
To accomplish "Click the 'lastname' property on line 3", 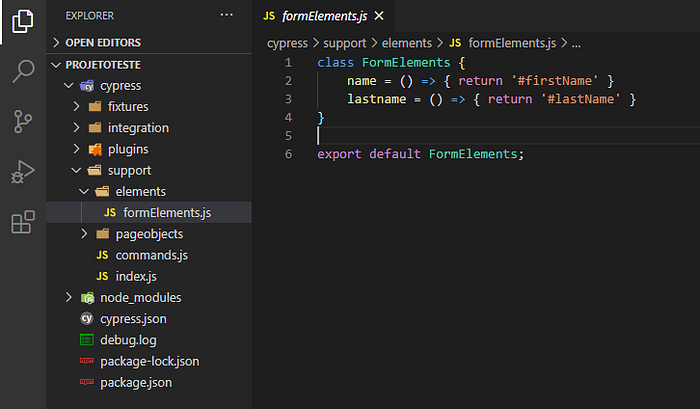I will pyautogui.click(x=376, y=99).
